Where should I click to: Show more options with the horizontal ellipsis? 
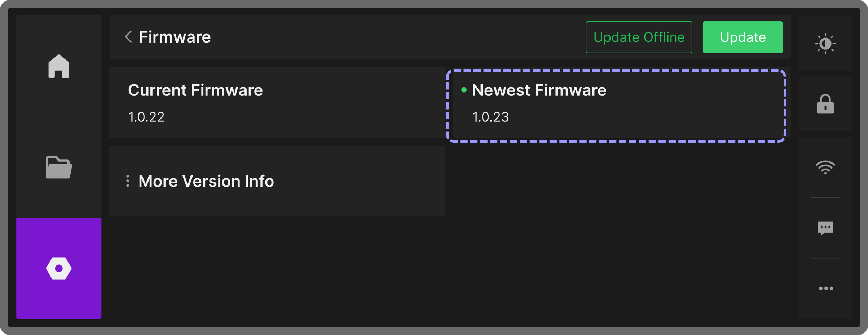pyautogui.click(x=825, y=288)
